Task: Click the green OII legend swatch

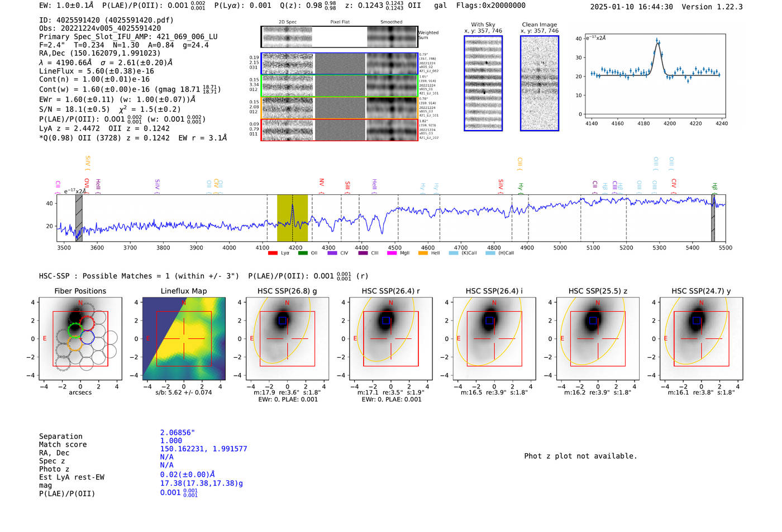Action: tap(303, 253)
